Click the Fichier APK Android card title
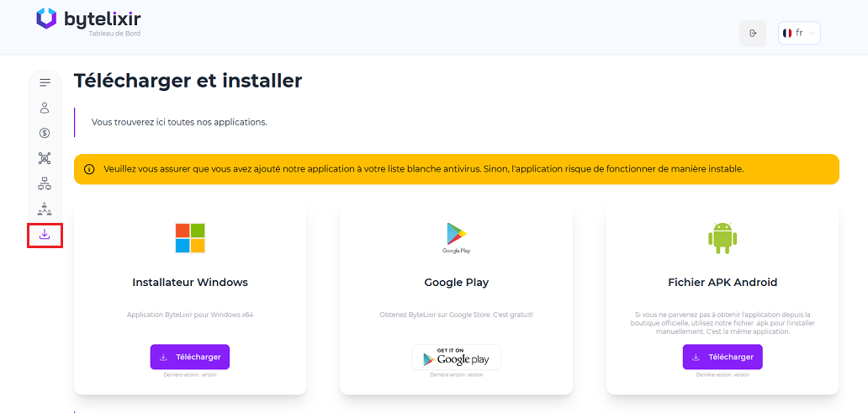The height and width of the screenshot is (413, 868). coord(722,283)
